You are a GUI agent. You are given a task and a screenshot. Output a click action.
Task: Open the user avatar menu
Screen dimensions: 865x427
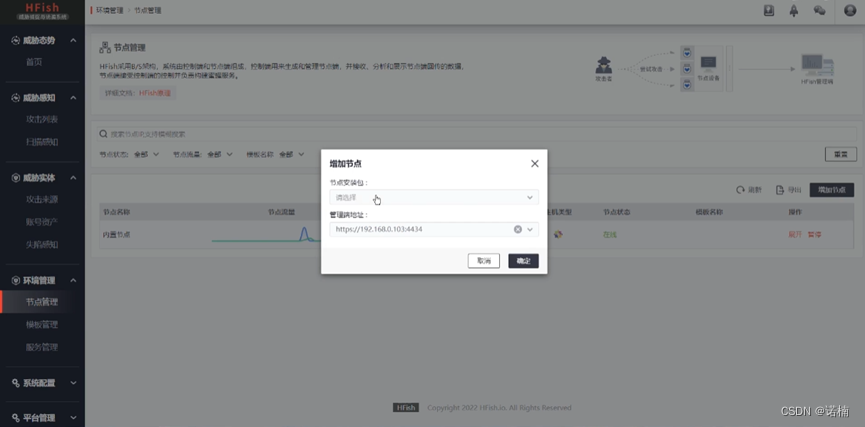pos(850,10)
